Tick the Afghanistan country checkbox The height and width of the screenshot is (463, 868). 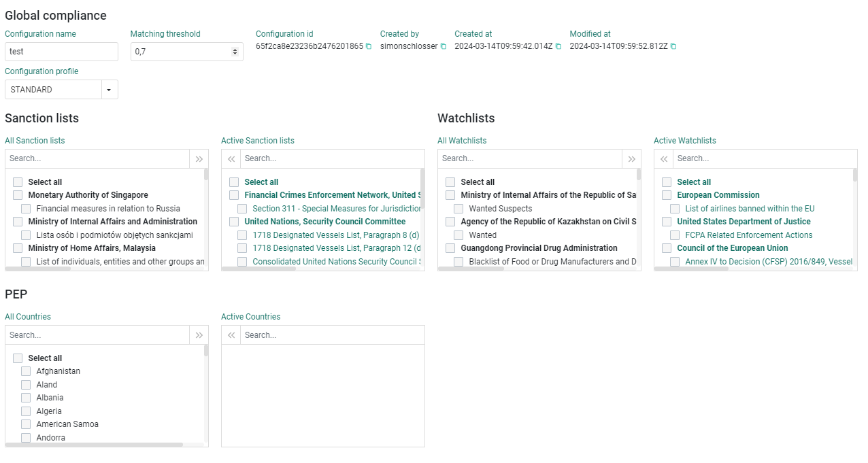click(x=26, y=371)
